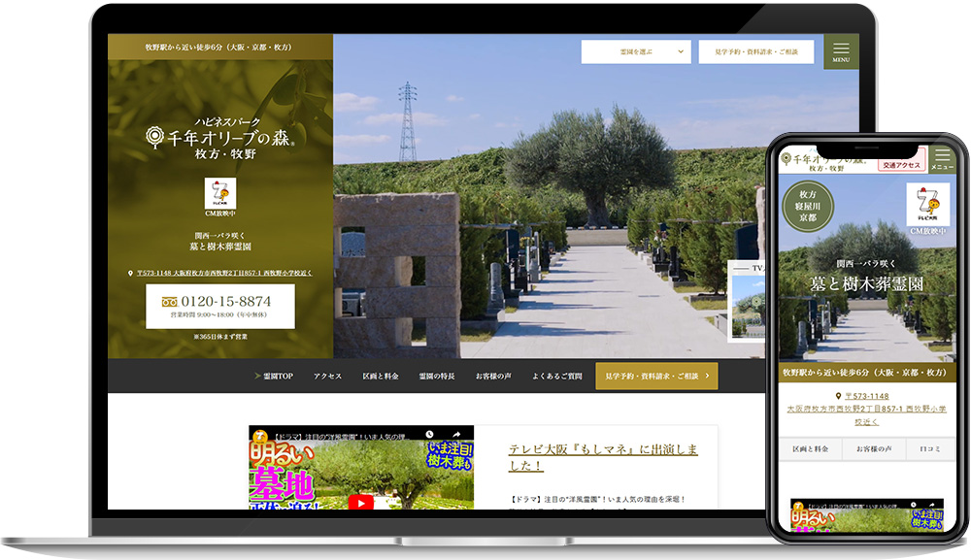Tap the 牧野駅から近い徒歩6分 banner on phone
This screenshot has height=560, width=971.
(866, 373)
